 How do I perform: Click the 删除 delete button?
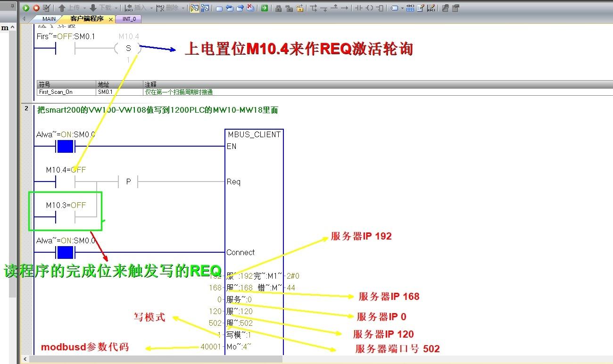click(167, 8)
